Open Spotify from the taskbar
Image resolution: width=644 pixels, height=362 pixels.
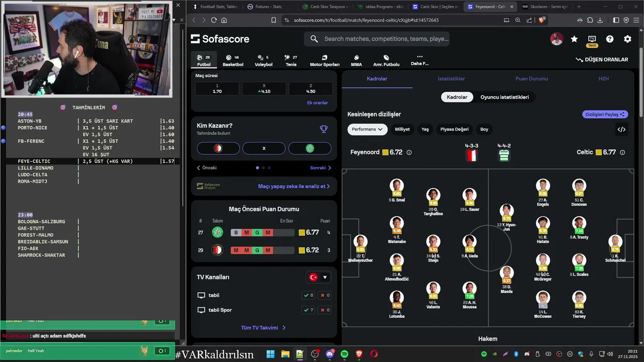(x=344, y=354)
